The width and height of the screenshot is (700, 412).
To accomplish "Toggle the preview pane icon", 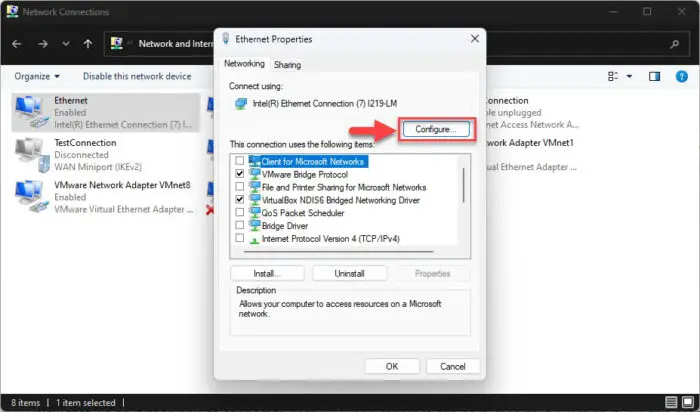I will tap(654, 76).
